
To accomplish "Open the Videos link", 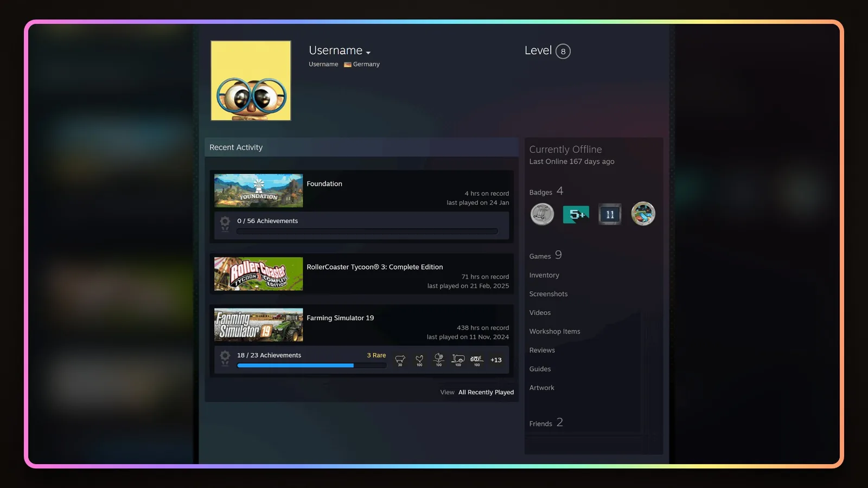I will click(x=540, y=312).
